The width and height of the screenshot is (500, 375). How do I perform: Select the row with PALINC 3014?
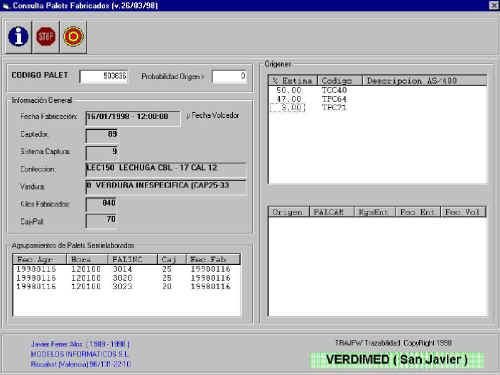(127, 269)
